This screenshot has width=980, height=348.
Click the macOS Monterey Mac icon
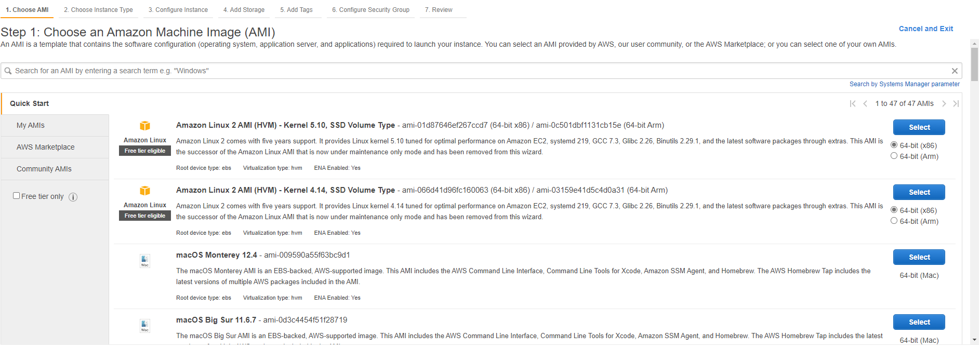pyautogui.click(x=145, y=261)
